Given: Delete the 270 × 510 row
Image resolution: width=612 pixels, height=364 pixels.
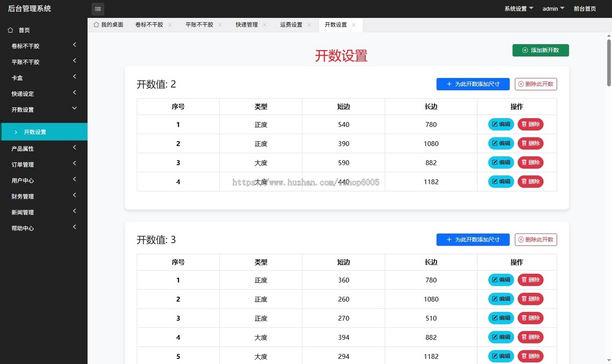Looking at the screenshot, I should point(530,318).
